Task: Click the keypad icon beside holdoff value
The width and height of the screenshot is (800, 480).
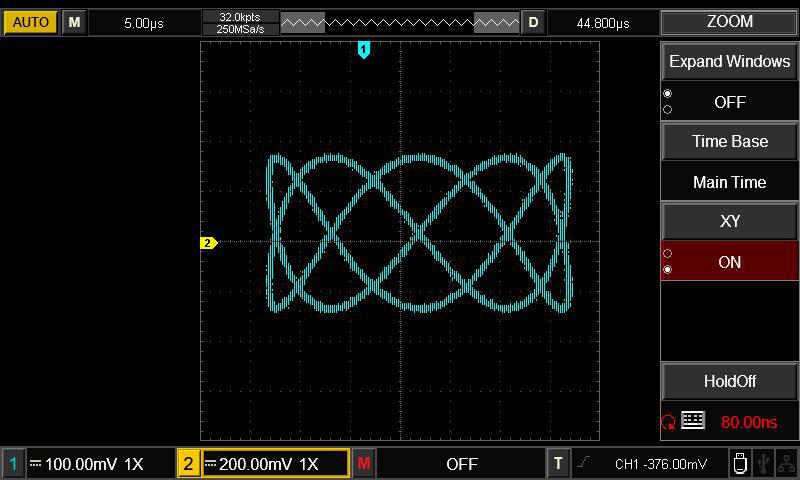Action: [x=693, y=421]
